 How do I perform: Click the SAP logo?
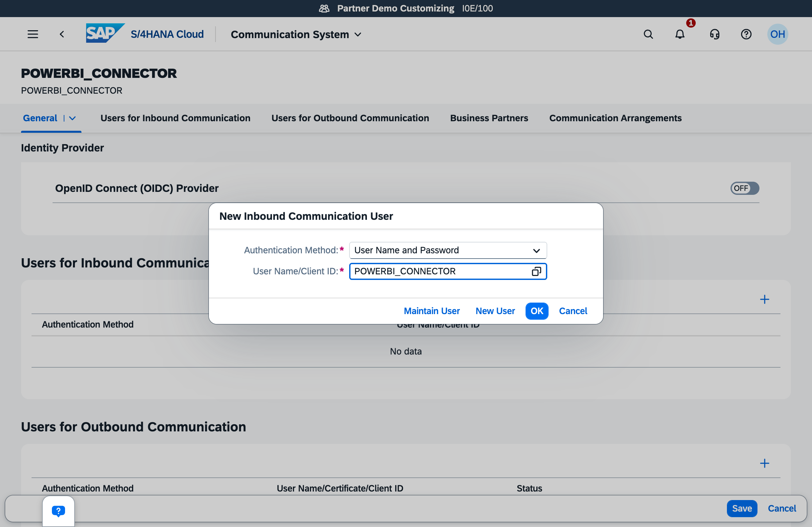click(x=105, y=33)
